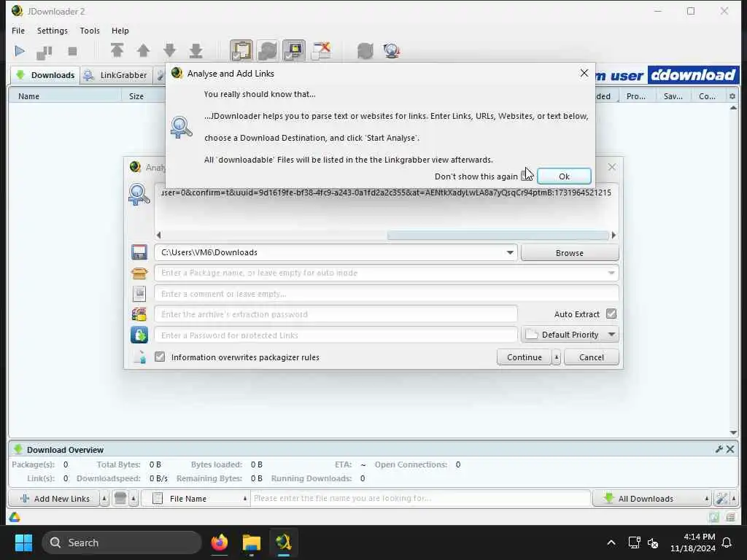Viewport: 747px width, 560px height.
Task: Click the premium disabled toolbar icon
Action: tap(321, 50)
